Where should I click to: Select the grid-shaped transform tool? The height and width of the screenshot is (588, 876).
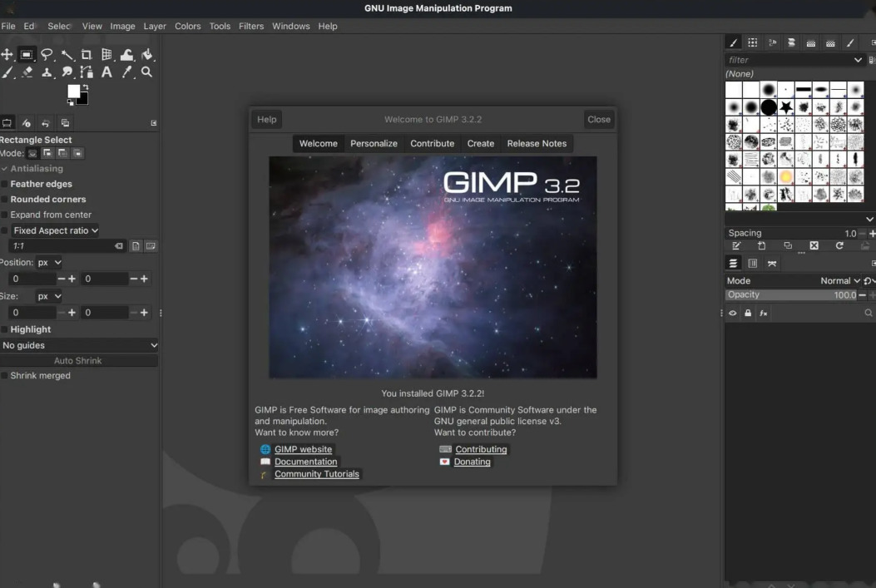106,54
